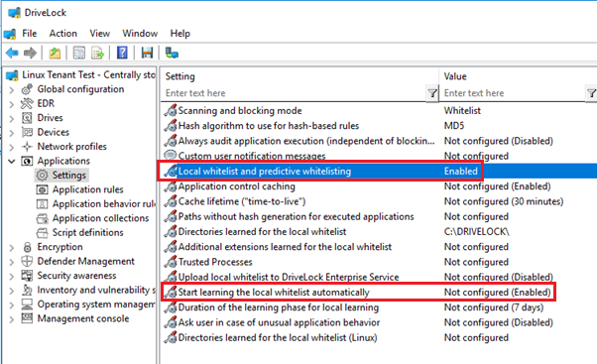The width and height of the screenshot is (597, 364).
Task: Open the View menu
Action: pyautogui.click(x=99, y=34)
